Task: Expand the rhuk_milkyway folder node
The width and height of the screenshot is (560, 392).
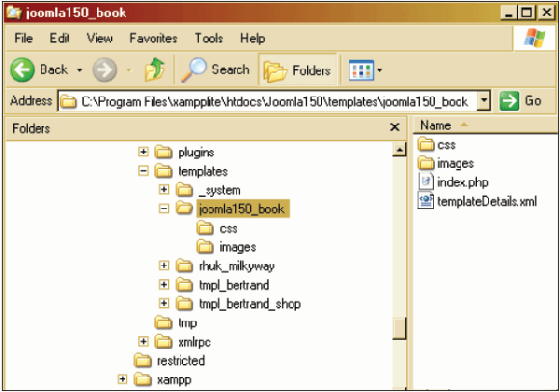Action: coord(164,266)
